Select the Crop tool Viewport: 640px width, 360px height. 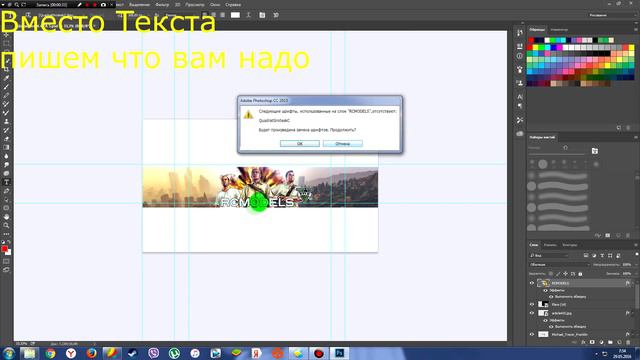tap(6, 69)
